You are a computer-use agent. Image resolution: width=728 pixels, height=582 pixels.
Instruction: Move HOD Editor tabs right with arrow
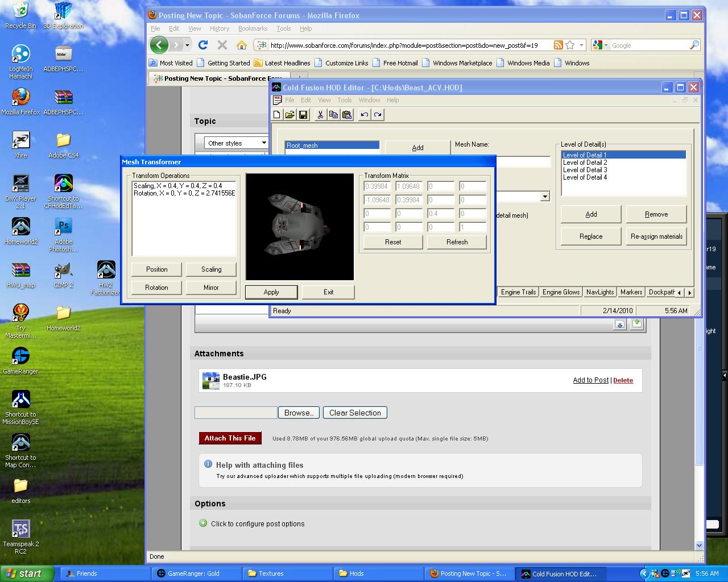tap(689, 292)
